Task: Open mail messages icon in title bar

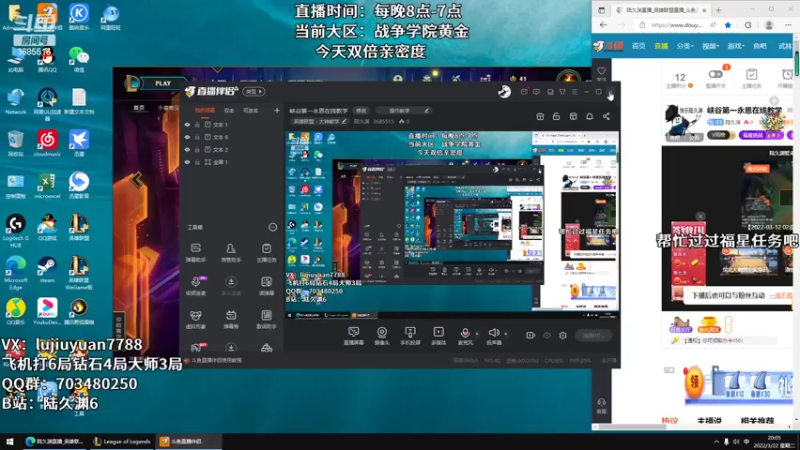Action: [524, 92]
